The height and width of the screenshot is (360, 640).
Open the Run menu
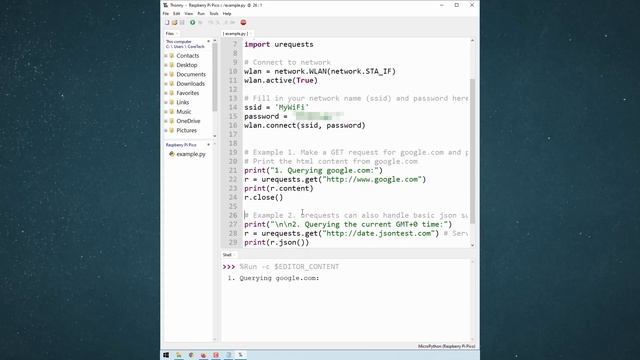point(201,13)
